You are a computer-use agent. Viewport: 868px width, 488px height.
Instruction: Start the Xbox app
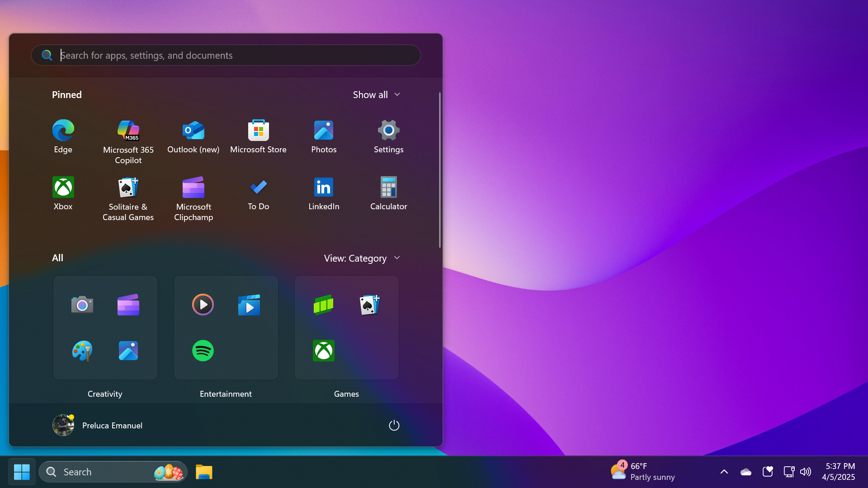(x=63, y=193)
